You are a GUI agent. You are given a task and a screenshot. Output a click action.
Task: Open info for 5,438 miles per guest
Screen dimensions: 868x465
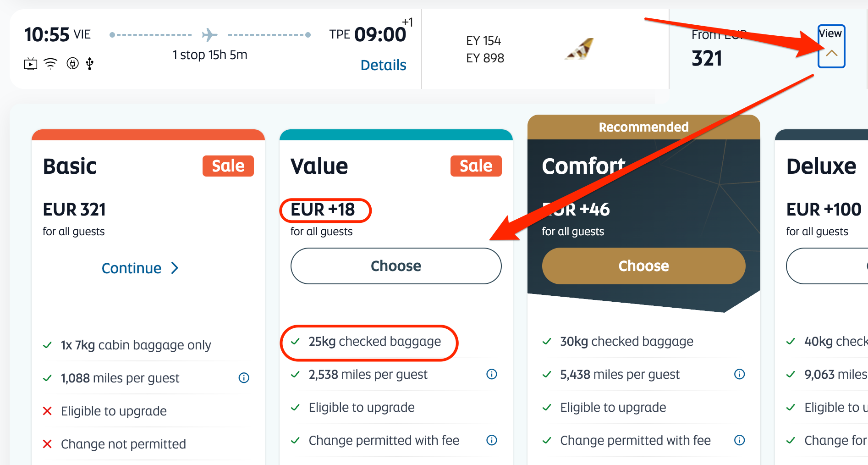[740, 374]
